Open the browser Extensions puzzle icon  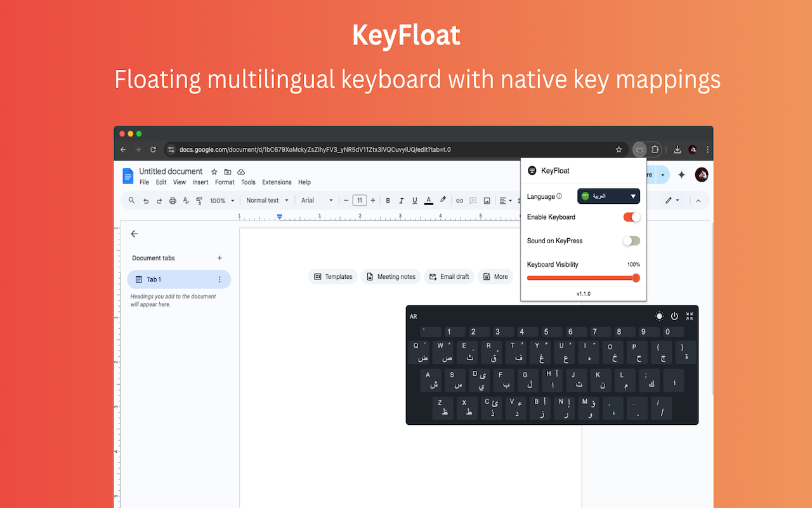click(655, 150)
